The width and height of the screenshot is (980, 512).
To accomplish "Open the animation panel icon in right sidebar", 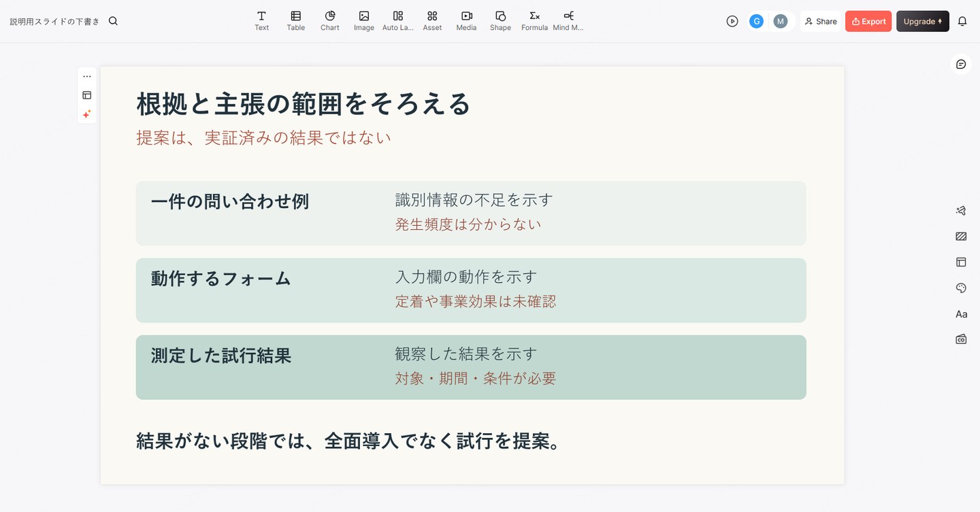I will click(x=961, y=211).
